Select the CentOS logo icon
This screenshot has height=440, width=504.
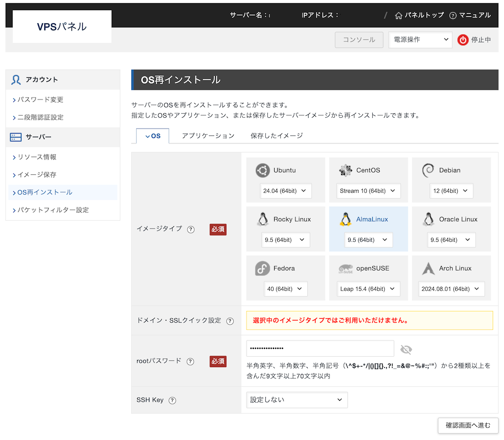click(345, 170)
